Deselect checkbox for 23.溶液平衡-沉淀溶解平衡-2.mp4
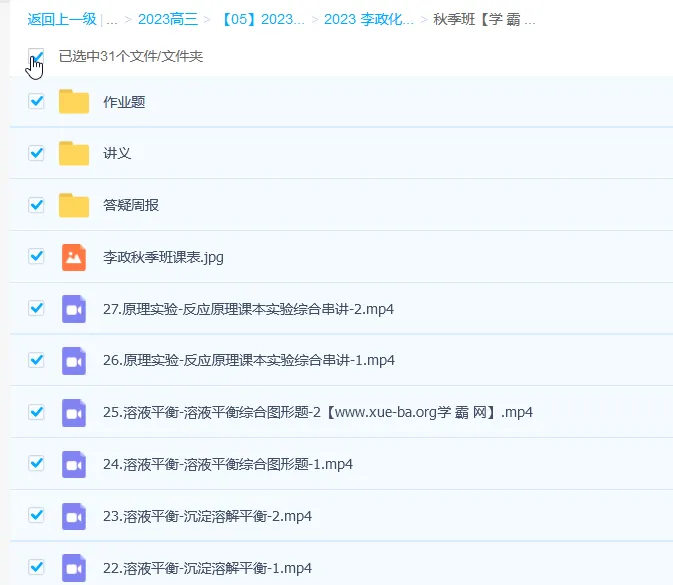 [x=37, y=515]
